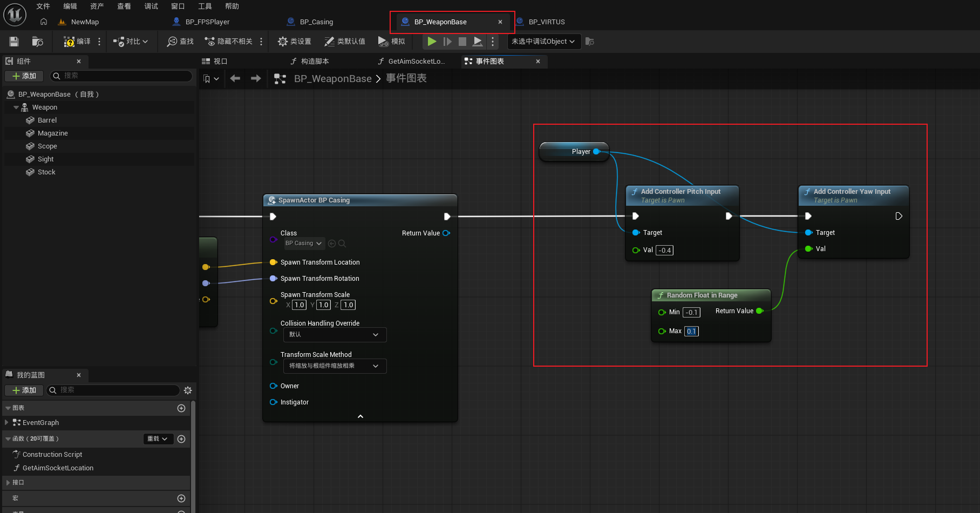The image size is (980, 513).
Task: Open compile options menu beside 编译
Action: tap(99, 42)
